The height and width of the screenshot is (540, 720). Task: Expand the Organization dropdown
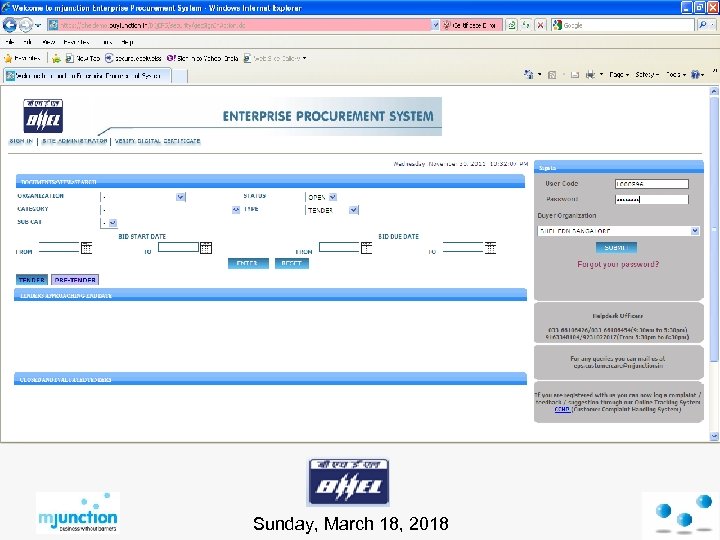180,197
